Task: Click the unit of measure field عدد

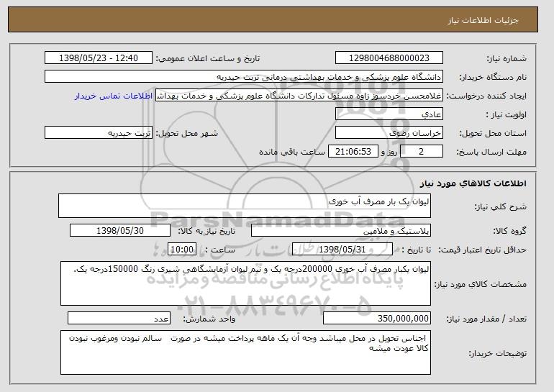Action: click(x=119, y=318)
